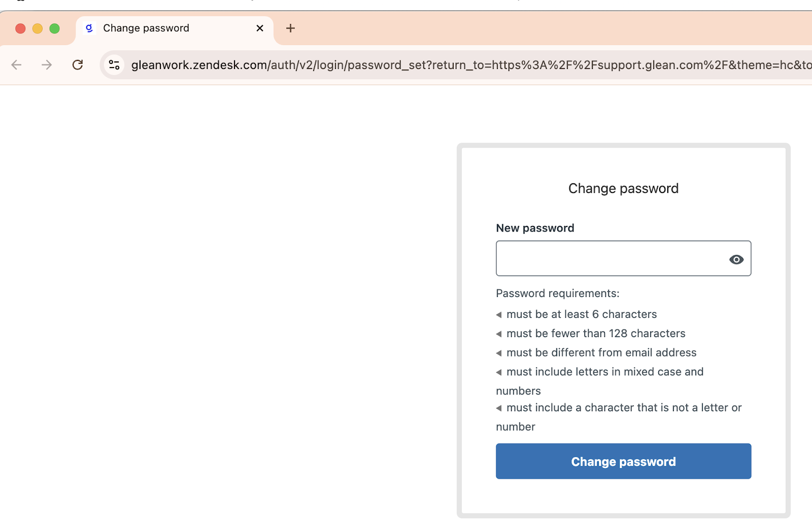Image resolution: width=812 pixels, height=526 pixels.
Task: Select the URL in the address bar
Action: point(355,64)
